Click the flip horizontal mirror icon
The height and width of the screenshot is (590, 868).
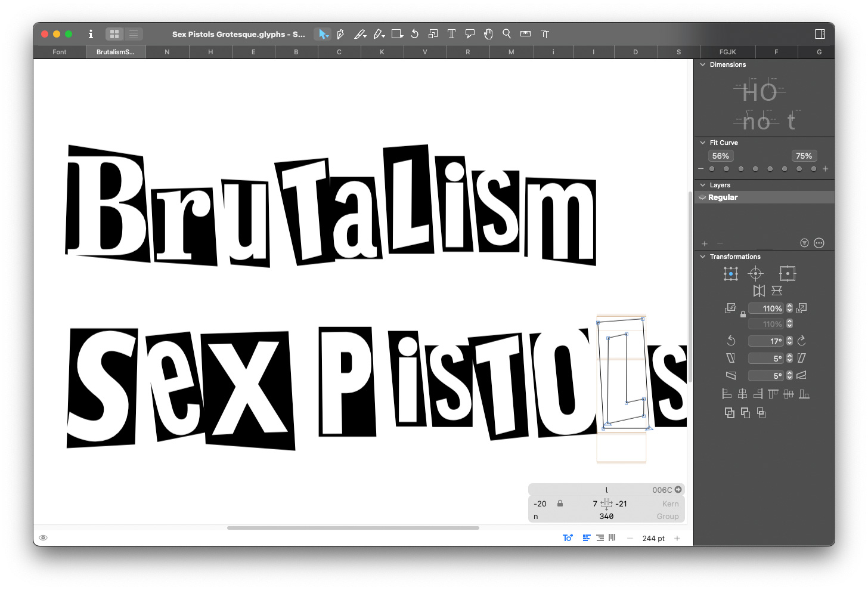click(x=759, y=291)
